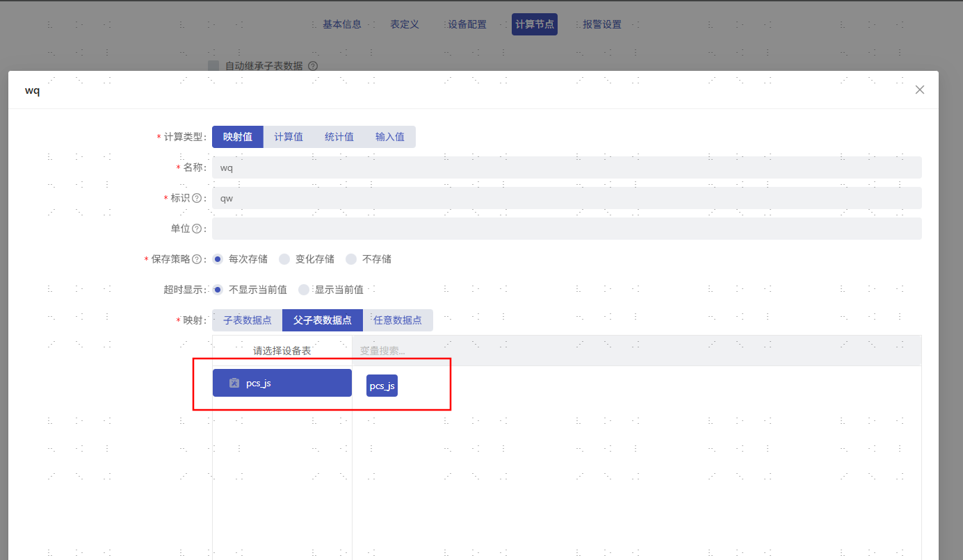Click pcs_js variable tag in right panel
Screen dimensions: 963x560
coord(382,386)
